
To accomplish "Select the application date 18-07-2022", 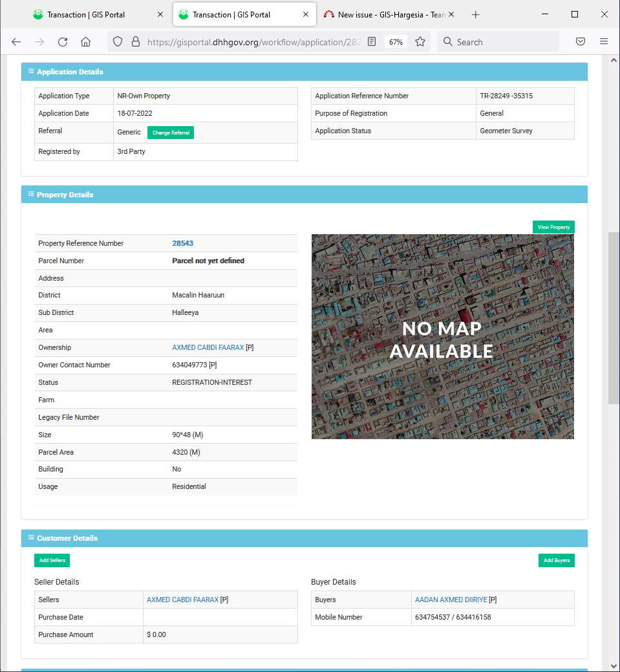I will click(x=134, y=113).
